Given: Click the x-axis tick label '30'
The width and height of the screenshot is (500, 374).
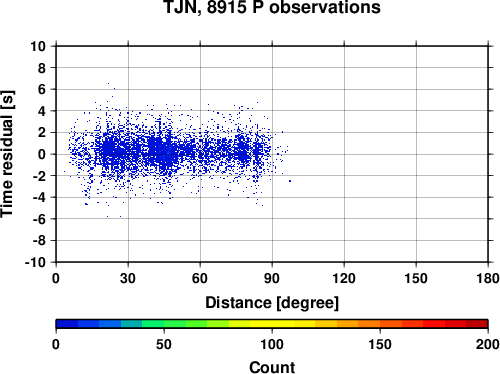Looking at the screenshot, I should [128, 278].
